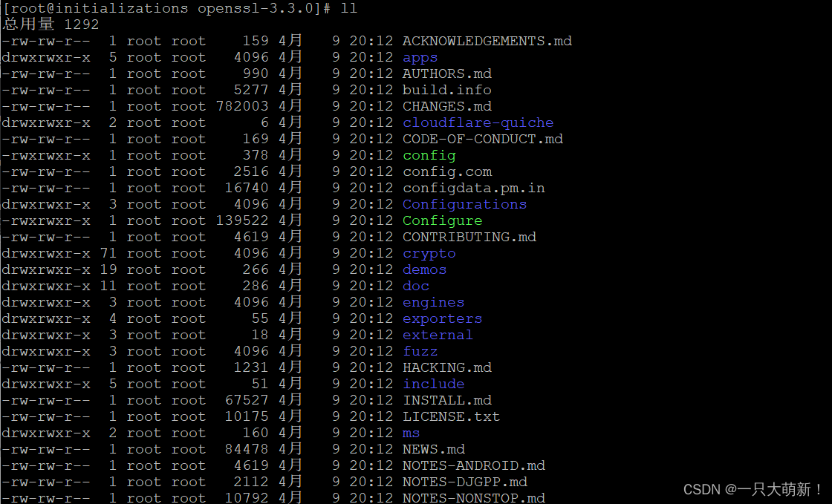Click the NOTES-ANDROID.md file name
Image resolution: width=832 pixels, height=504 pixels.
474,466
